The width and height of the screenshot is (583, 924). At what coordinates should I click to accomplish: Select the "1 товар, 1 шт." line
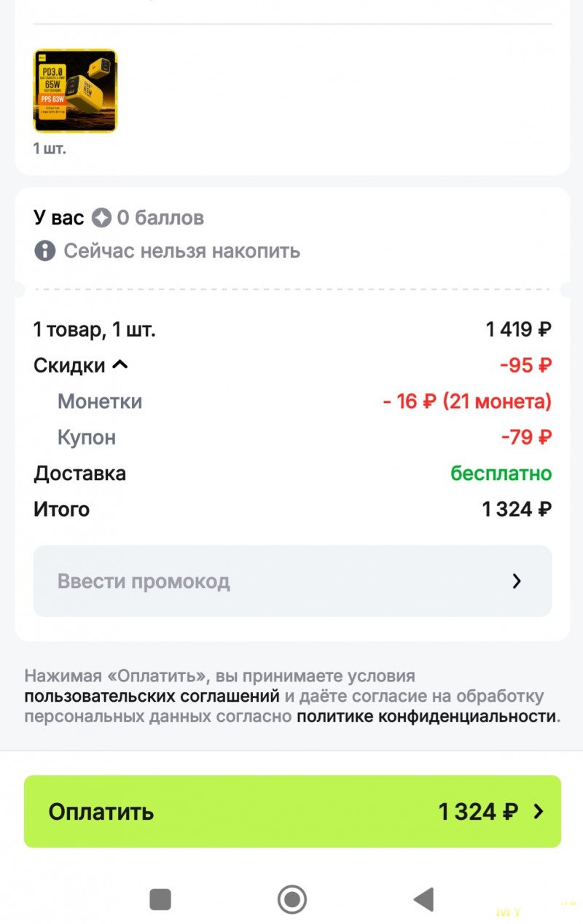(95, 330)
